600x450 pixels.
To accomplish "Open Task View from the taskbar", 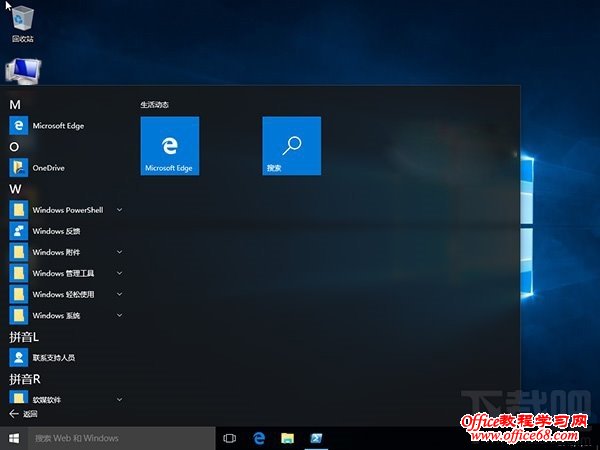I will tap(229, 438).
